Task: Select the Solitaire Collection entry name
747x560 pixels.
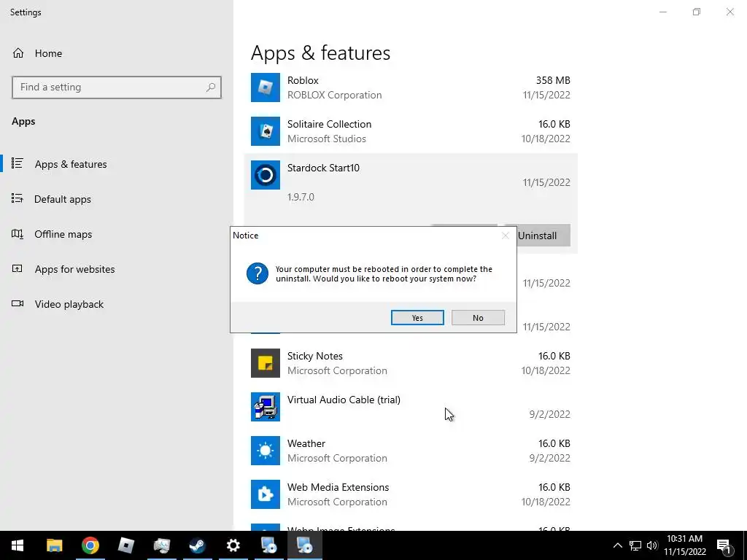Action: point(329,124)
